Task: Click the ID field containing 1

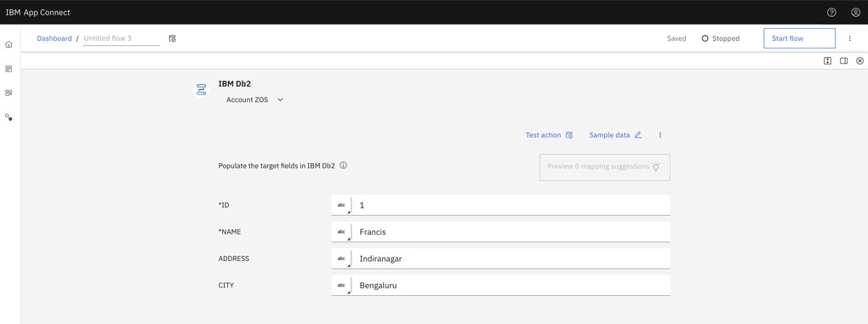Action: (x=511, y=205)
